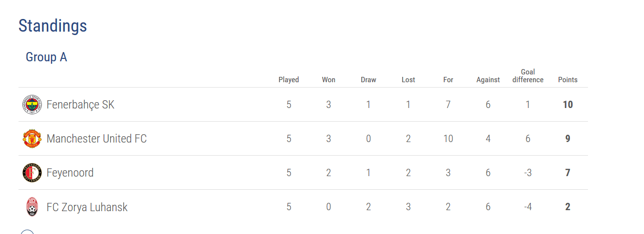Viewport: 644px width, 234px height.
Task: Click the Standings heading
Action: (x=53, y=26)
